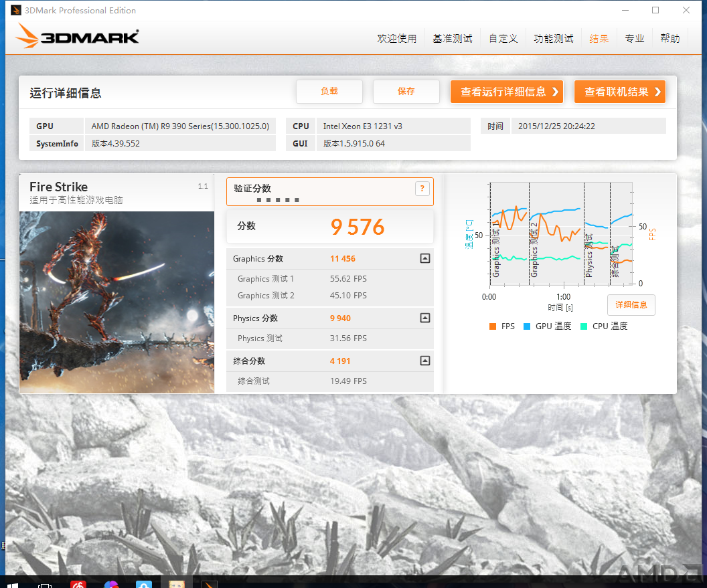Open the 欢迎使用 tab
Image resolution: width=707 pixels, height=588 pixels.
click(397, 39)
